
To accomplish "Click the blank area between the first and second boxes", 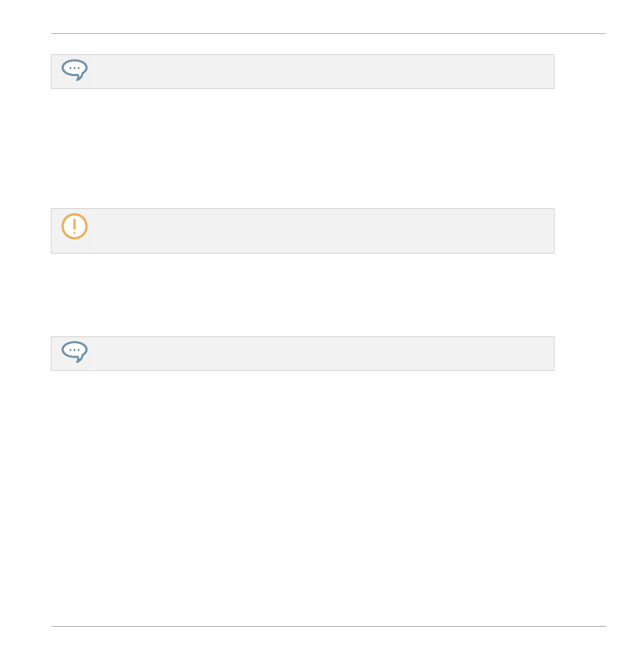I will tap(302, 148).
